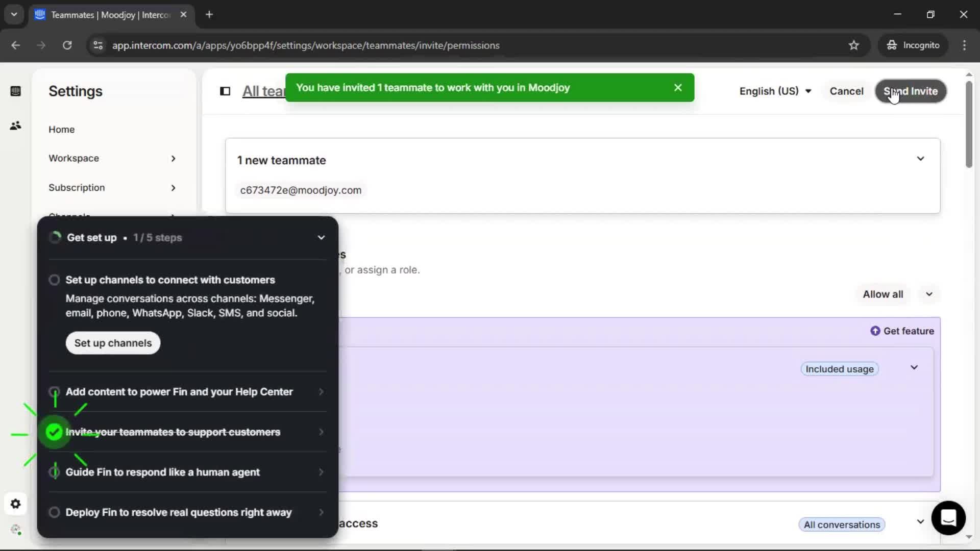Screen dimensions: 980x551
Task: Open the tab search dropdown arrow
Action: tap(14, 15)
